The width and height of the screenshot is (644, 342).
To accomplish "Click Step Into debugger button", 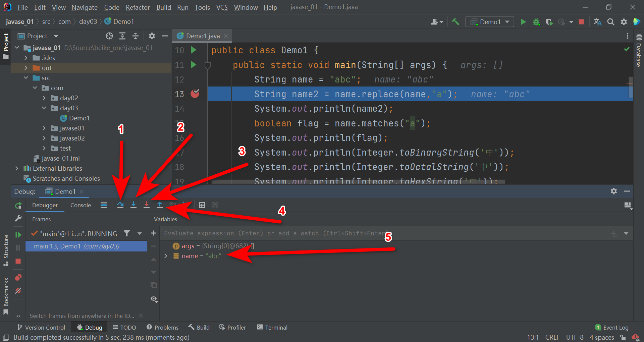I will (x=133, y=205).
